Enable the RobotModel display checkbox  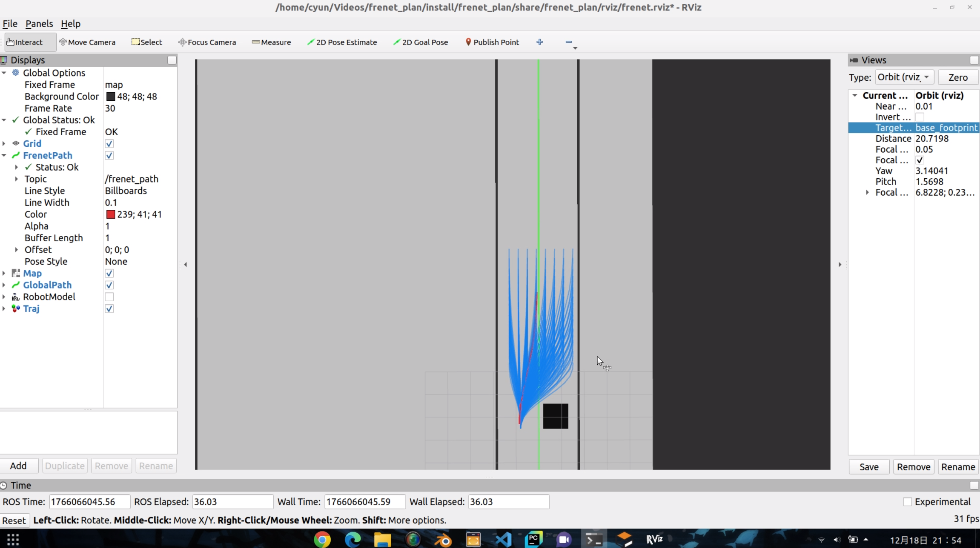point(109,297)
